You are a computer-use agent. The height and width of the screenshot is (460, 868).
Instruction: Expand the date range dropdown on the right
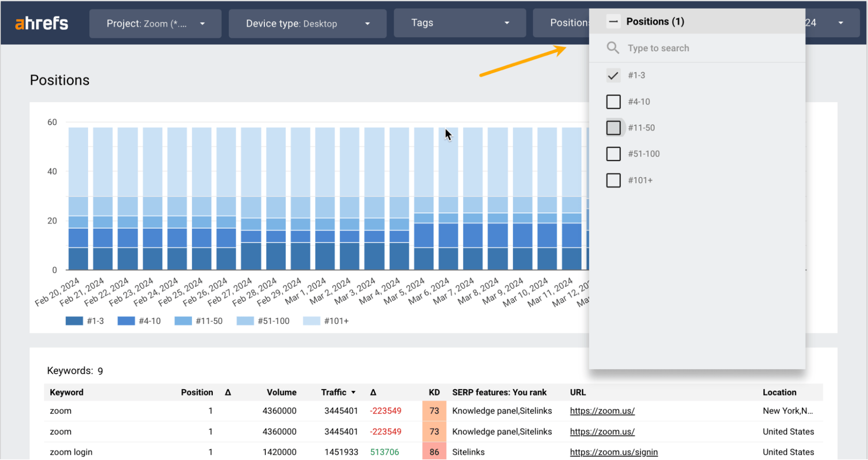coord(841,23)
